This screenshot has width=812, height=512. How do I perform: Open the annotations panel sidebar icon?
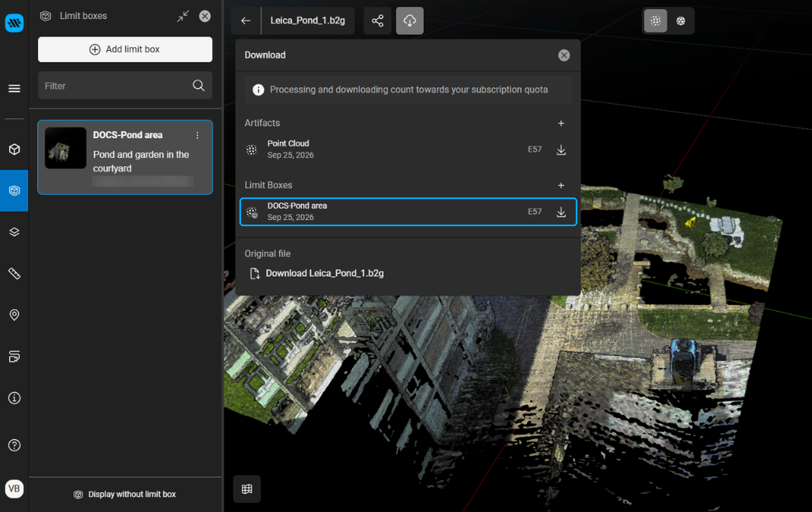14,357
